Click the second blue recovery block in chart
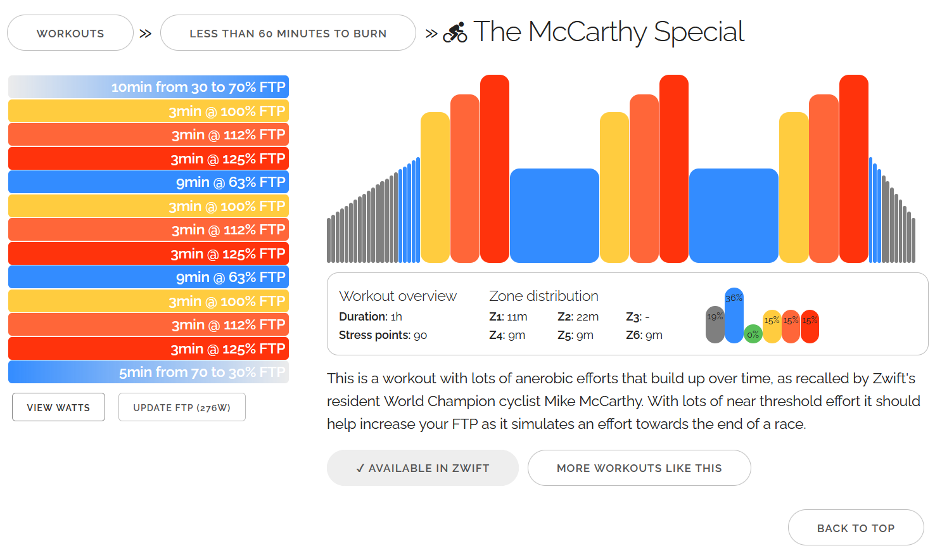The height and width of the screenshot is (560, 935). click(734, 215)
